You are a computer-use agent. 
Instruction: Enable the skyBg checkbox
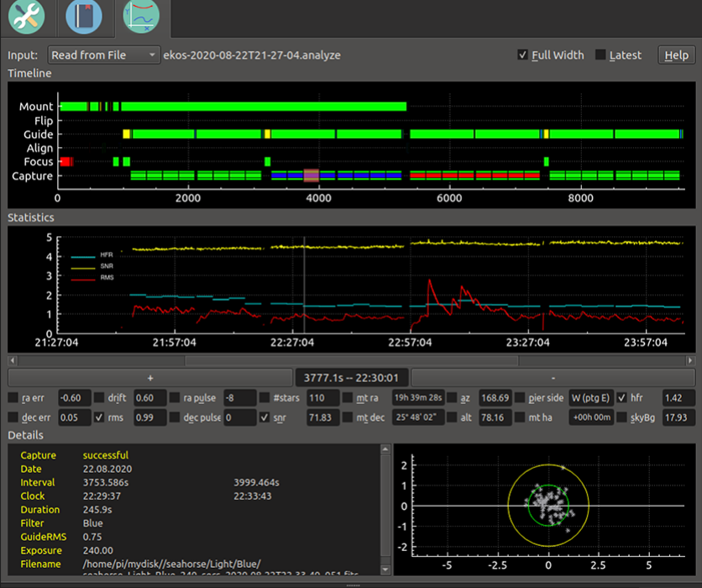[622, 417]
